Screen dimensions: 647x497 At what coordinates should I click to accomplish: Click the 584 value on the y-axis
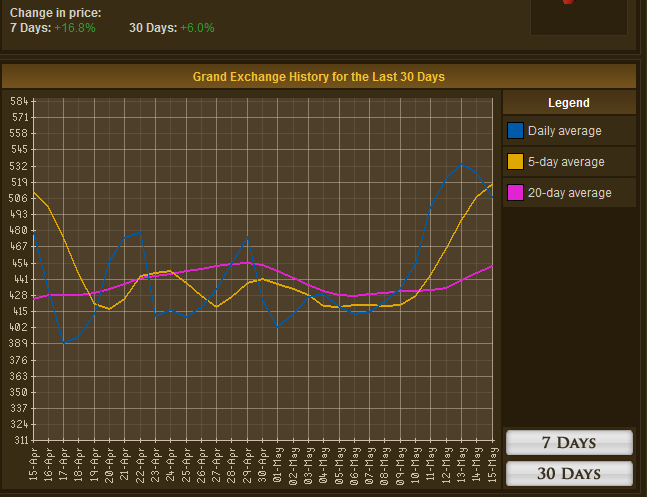pos(19,101)
